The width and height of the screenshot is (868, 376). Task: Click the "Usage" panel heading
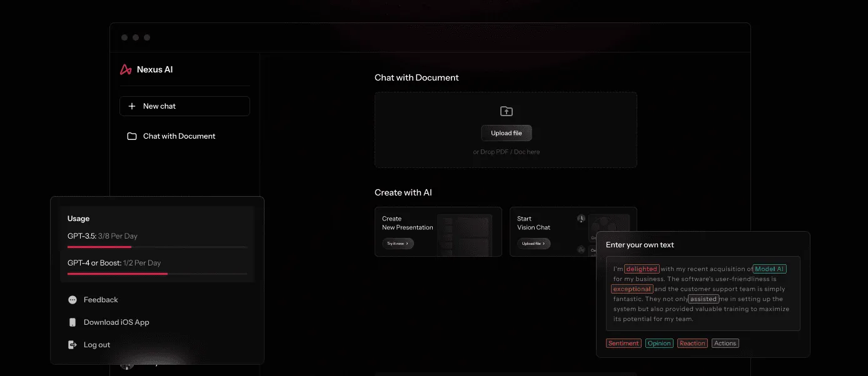tap(79, 219)
